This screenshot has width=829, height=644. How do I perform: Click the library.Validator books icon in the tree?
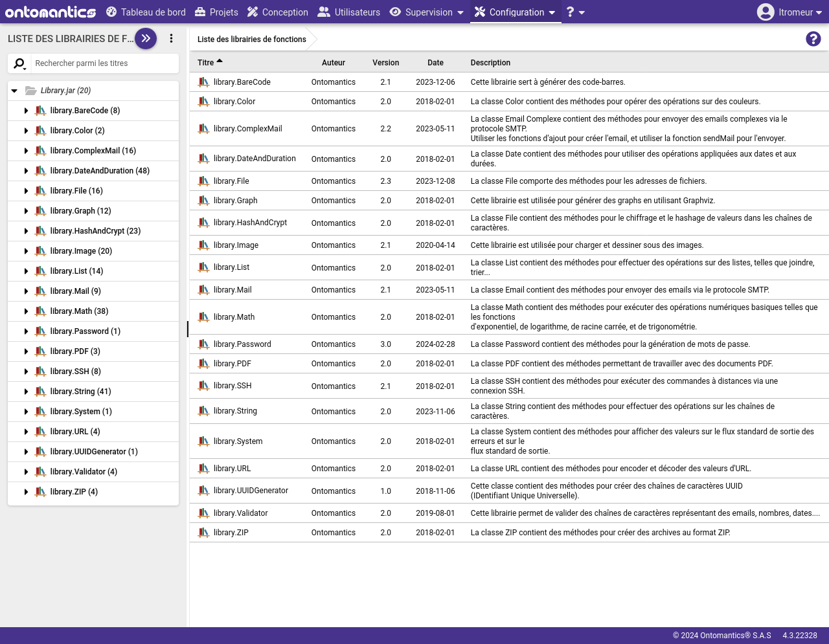point(40,472)
